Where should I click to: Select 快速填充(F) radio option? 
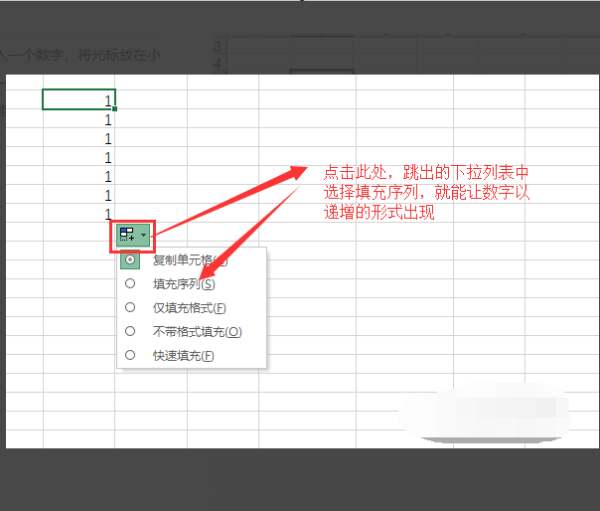[130, 355]
